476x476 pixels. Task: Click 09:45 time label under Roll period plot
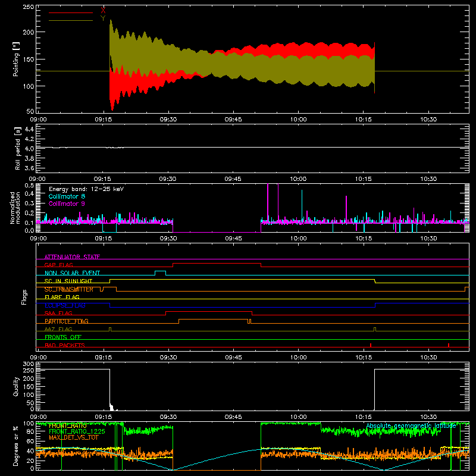pos(233,179)
